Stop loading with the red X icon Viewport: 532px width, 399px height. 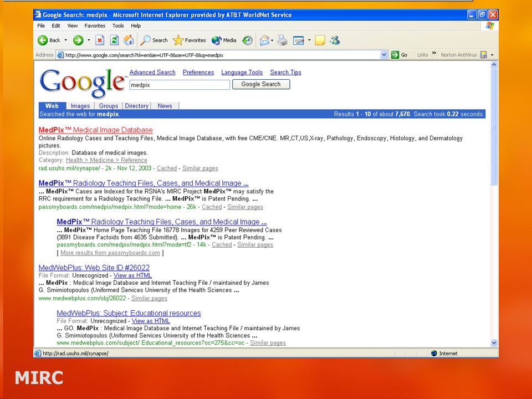(99, 40)
